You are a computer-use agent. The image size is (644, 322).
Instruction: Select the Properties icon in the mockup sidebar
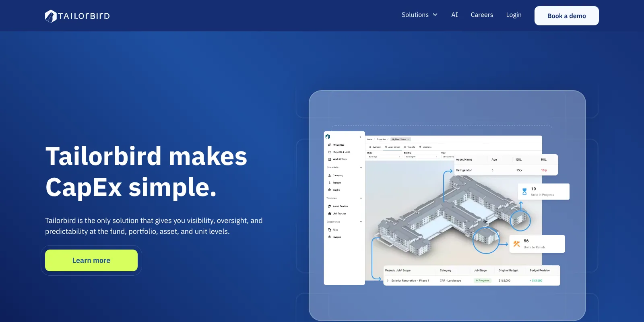click(330, 145)
